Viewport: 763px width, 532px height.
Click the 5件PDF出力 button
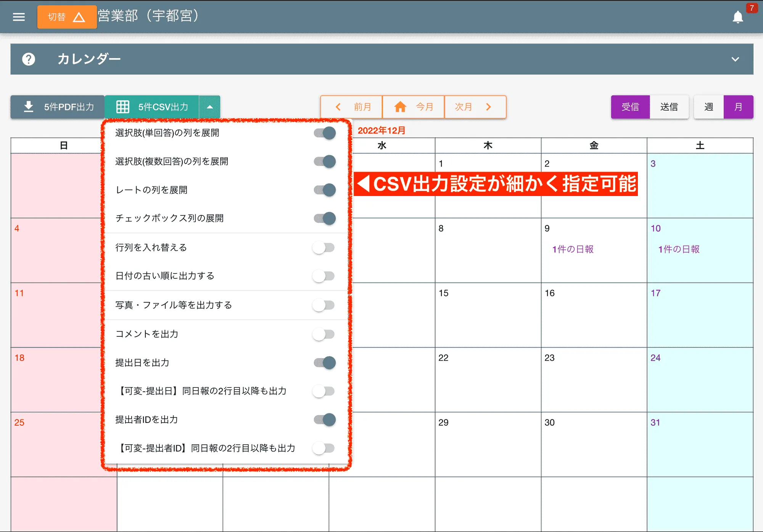click(x=57, y=107)
